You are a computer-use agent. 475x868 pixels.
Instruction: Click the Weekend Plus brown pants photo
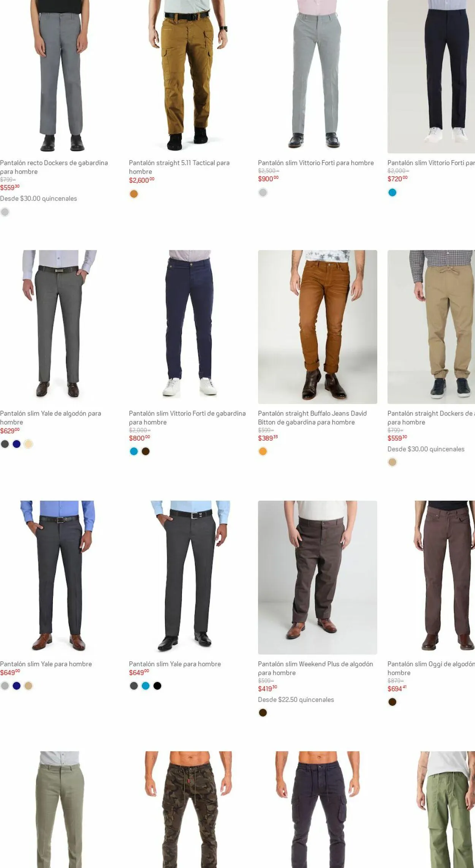pos(317,577)
